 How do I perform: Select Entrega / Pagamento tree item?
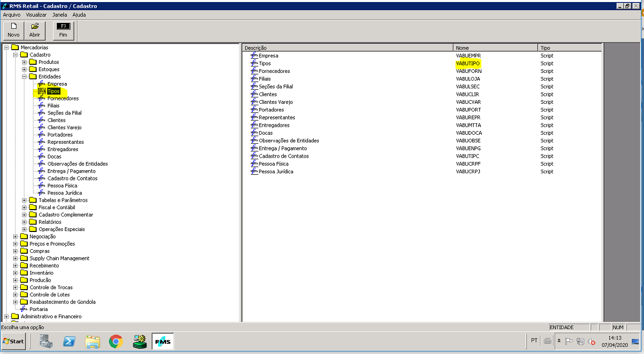71,171
